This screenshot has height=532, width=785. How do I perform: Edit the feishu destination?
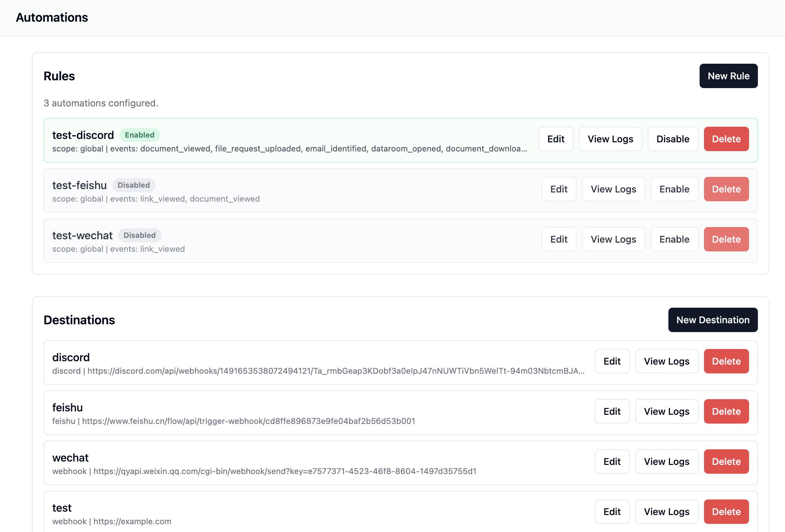click(x=612, y=411)
